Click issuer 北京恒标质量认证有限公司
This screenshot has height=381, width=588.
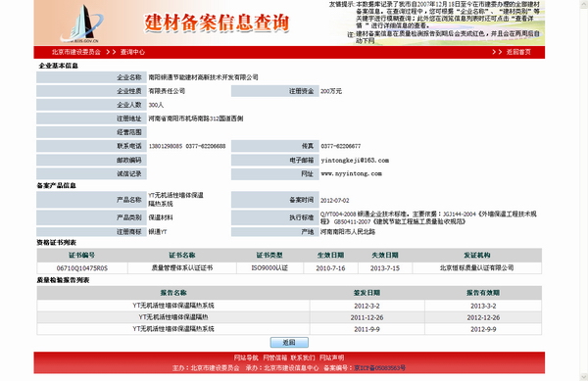tap(476, 267)
